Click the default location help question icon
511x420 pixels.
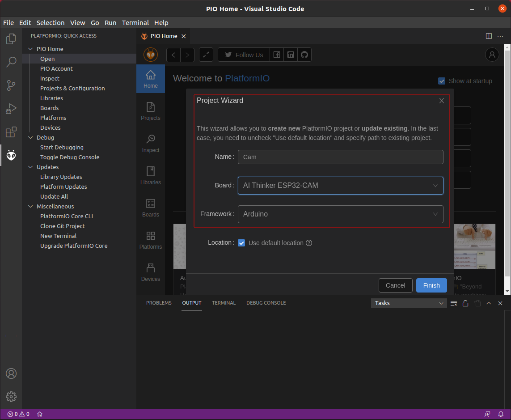[x=309, y=243]
